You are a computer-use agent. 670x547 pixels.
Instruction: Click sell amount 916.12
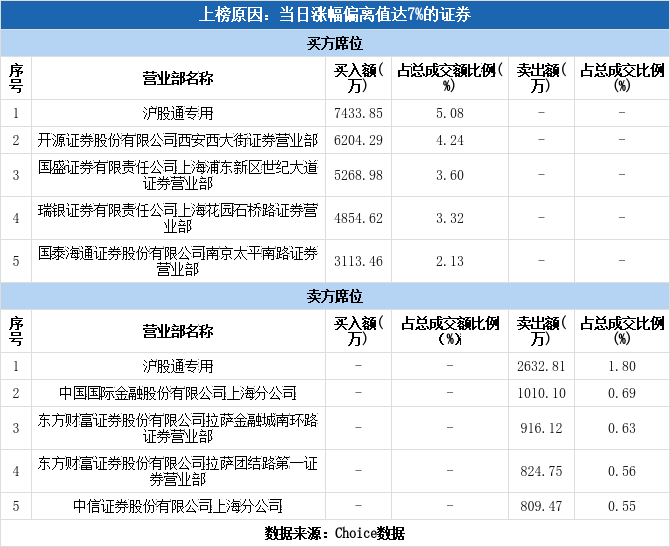(x=541, y=428)
